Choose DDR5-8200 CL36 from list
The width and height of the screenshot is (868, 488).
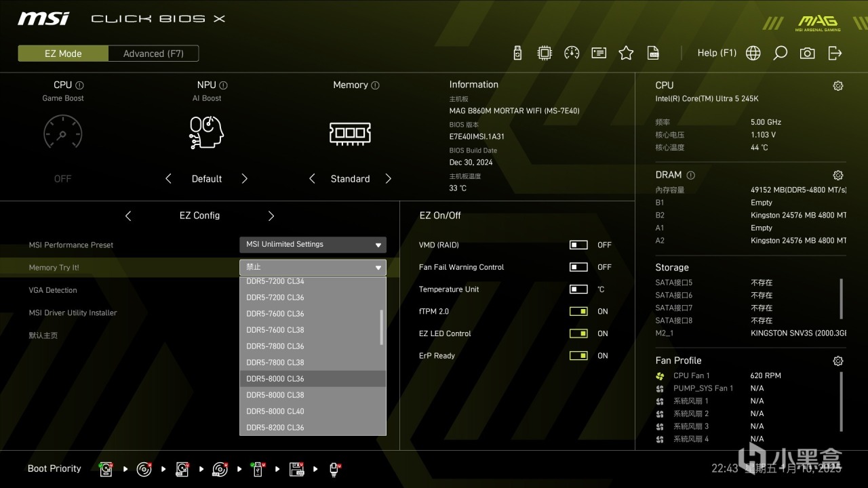point(310,428)
